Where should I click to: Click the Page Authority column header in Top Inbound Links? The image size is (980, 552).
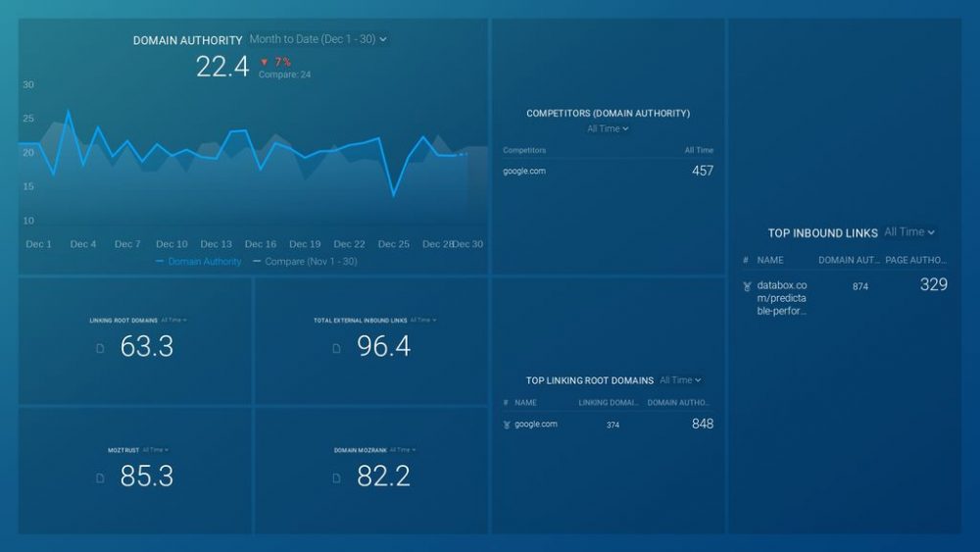pos(915,261)
